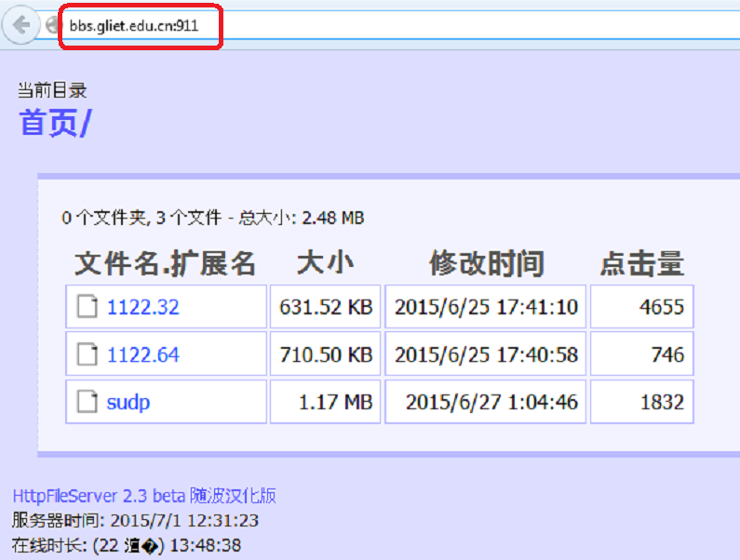Open the sudp file link
Viewport: 740px width, 560px height.
(128, 402)
